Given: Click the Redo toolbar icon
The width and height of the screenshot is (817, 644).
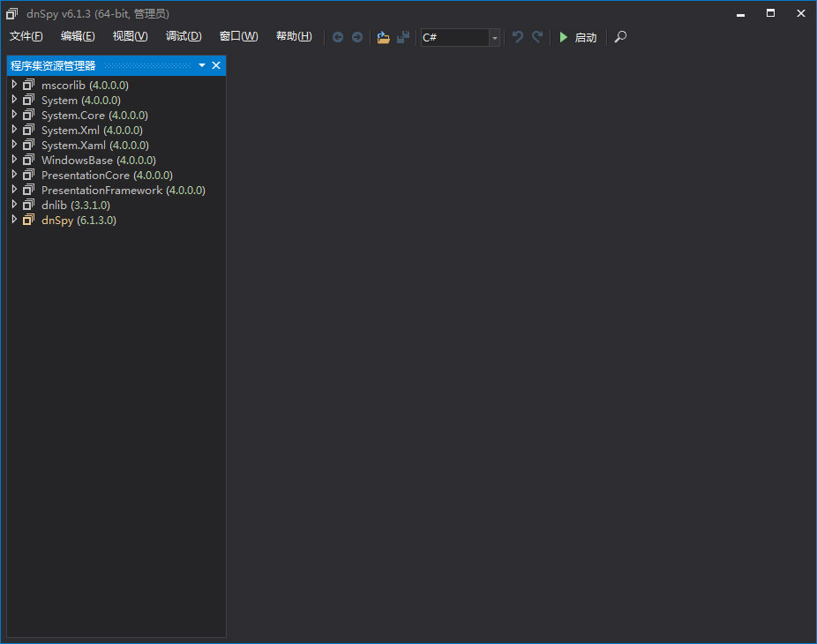Looking at the screenshot, I should (536, 37).
